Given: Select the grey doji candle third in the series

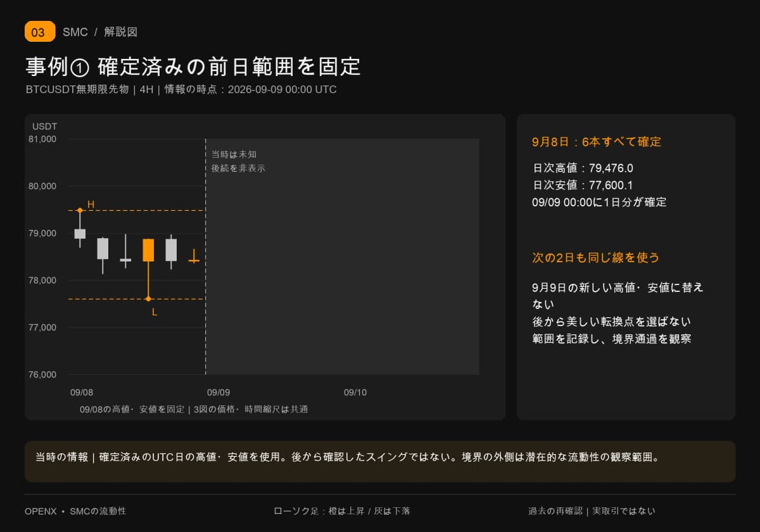Looking at the screenshot, I should coord(125,251).
